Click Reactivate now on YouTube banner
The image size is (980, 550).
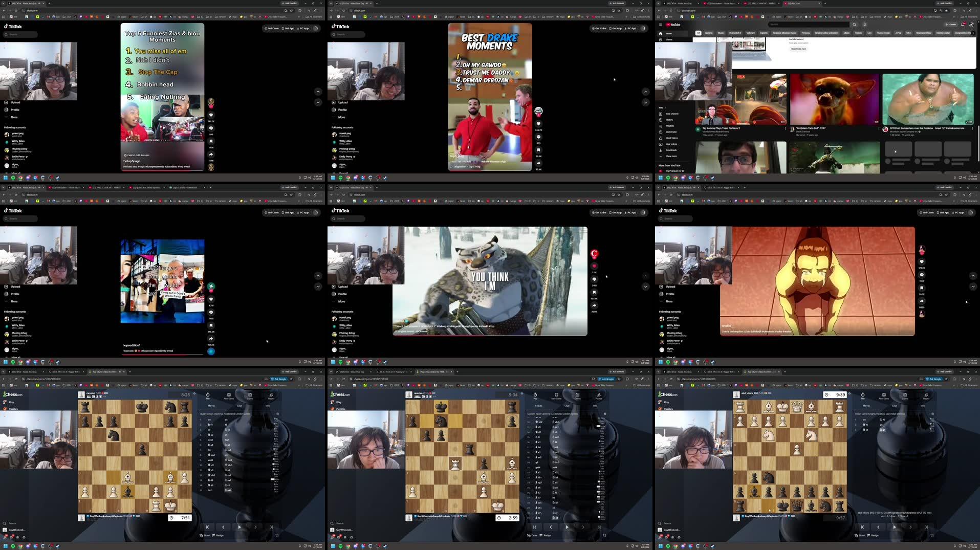(x=798, y=49)
